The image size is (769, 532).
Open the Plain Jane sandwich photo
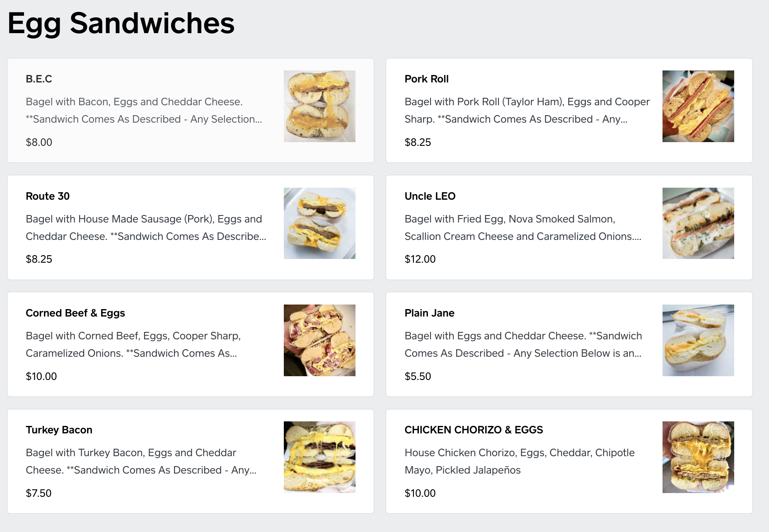698,340
